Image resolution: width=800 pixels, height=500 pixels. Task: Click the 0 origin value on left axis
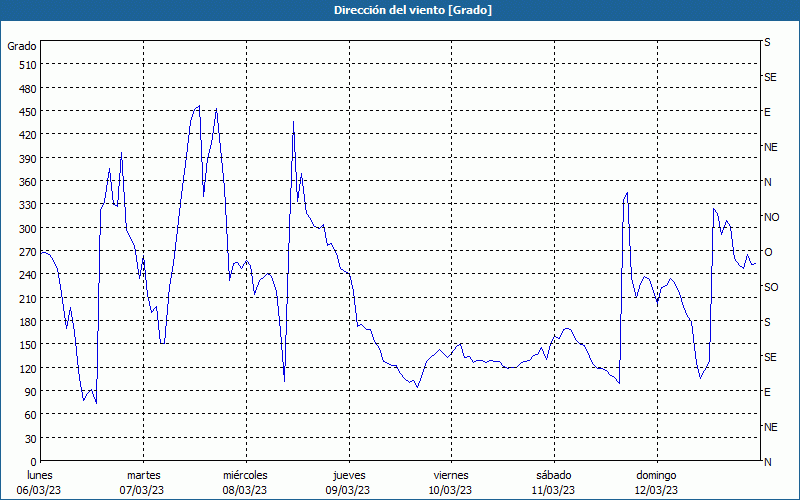[34, 462]
